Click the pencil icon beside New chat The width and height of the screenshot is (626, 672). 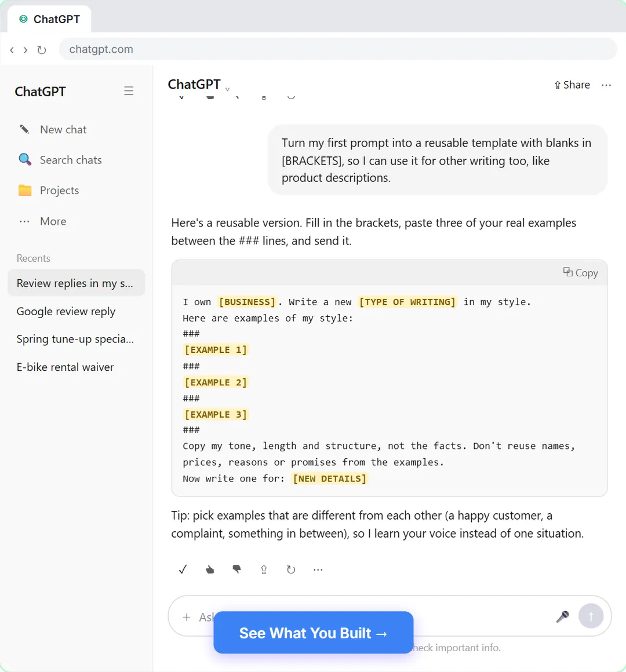tap(24, 129)
